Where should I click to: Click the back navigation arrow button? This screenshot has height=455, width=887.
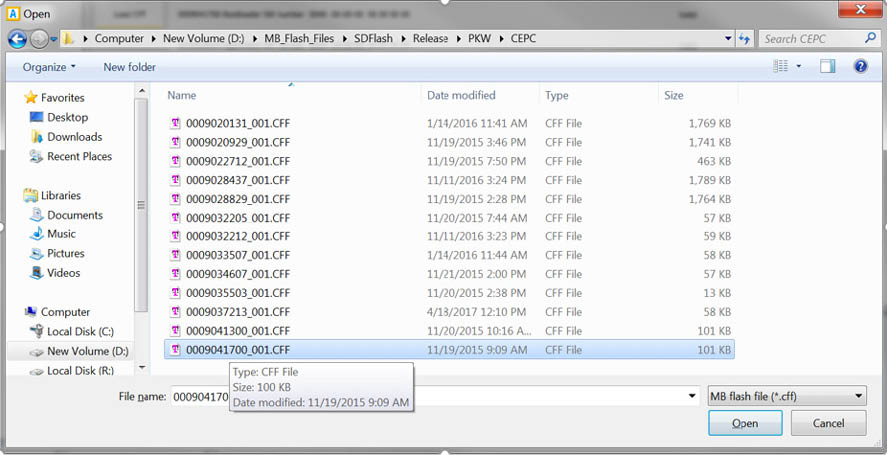17,39
